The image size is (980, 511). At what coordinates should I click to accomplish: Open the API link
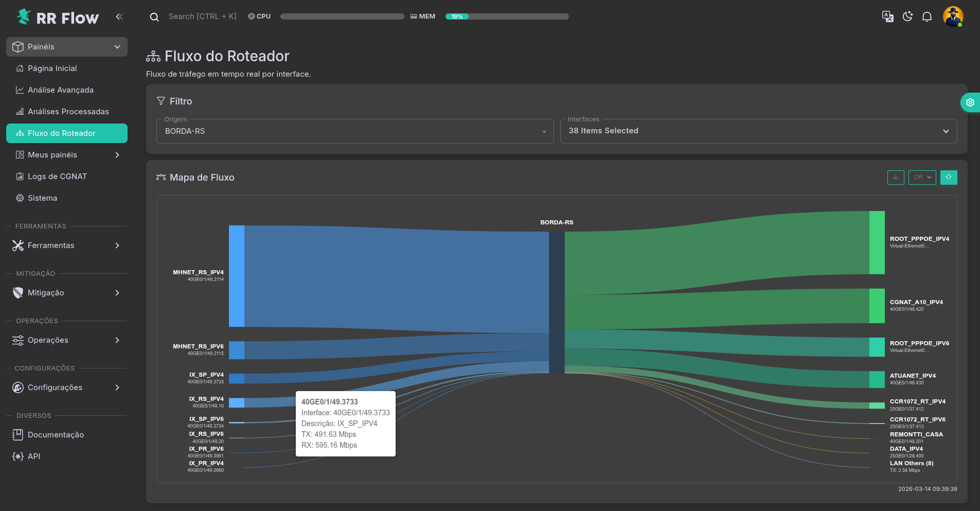click(34, 456)
